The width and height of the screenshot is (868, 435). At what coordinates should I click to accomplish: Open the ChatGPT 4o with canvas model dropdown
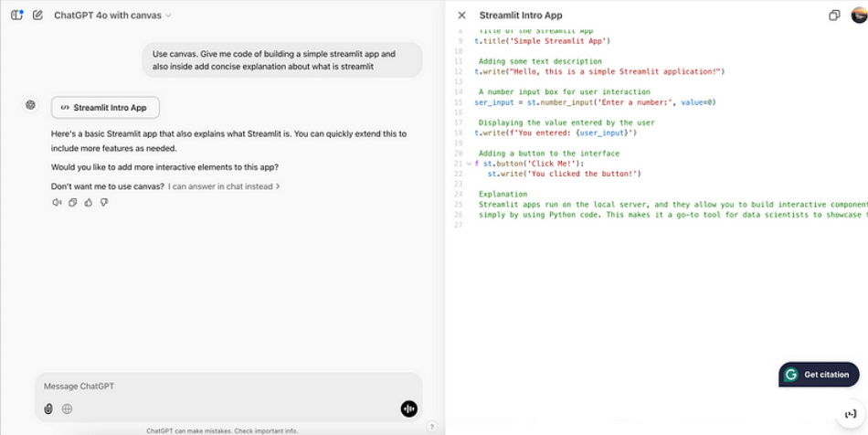112,16
